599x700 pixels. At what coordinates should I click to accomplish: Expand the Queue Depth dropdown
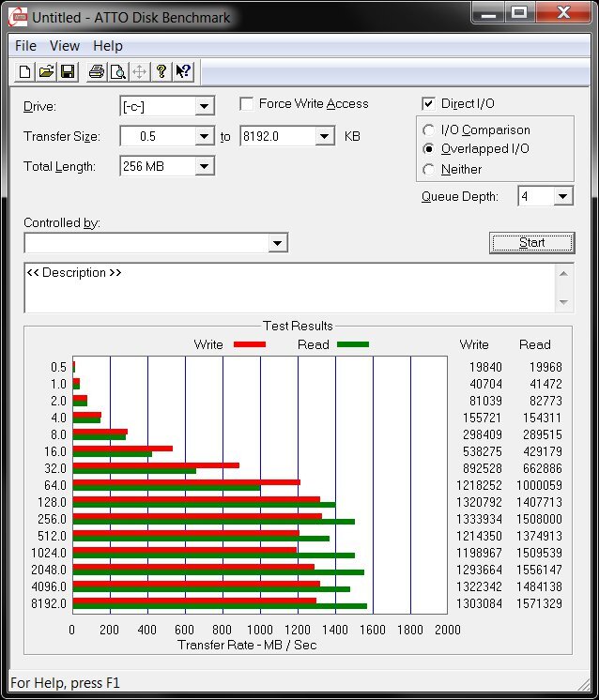click(x=562, y=196)
